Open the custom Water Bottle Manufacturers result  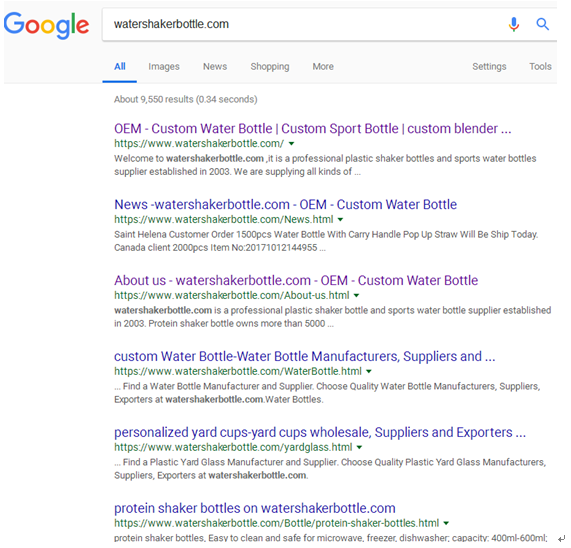(304, 356)
